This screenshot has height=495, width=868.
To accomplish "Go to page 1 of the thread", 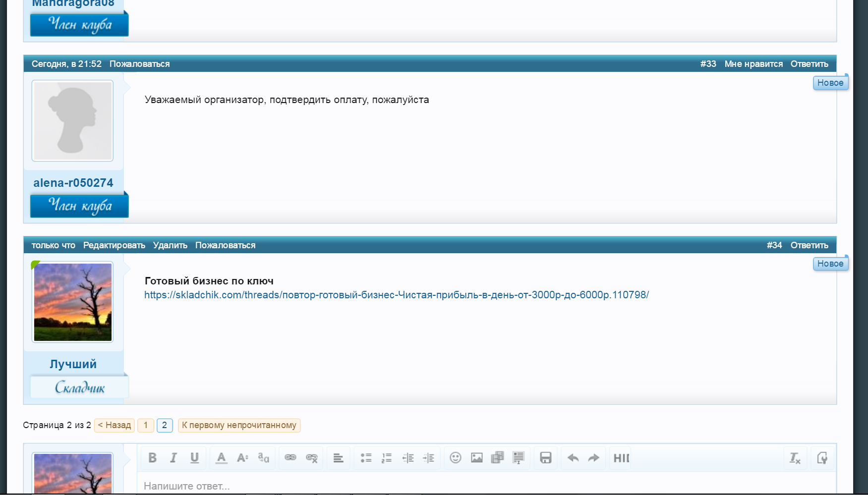I will 146,425.
